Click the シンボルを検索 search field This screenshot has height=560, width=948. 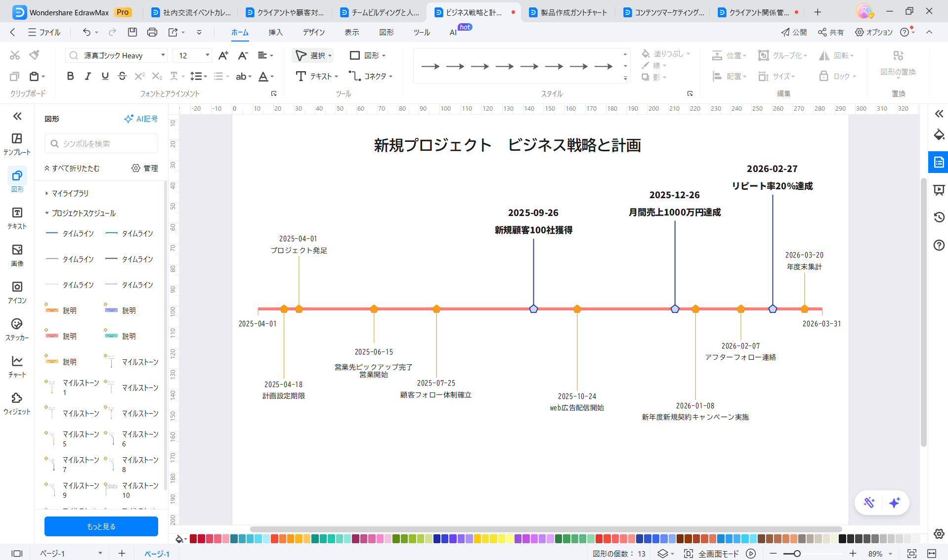[101, 143]
